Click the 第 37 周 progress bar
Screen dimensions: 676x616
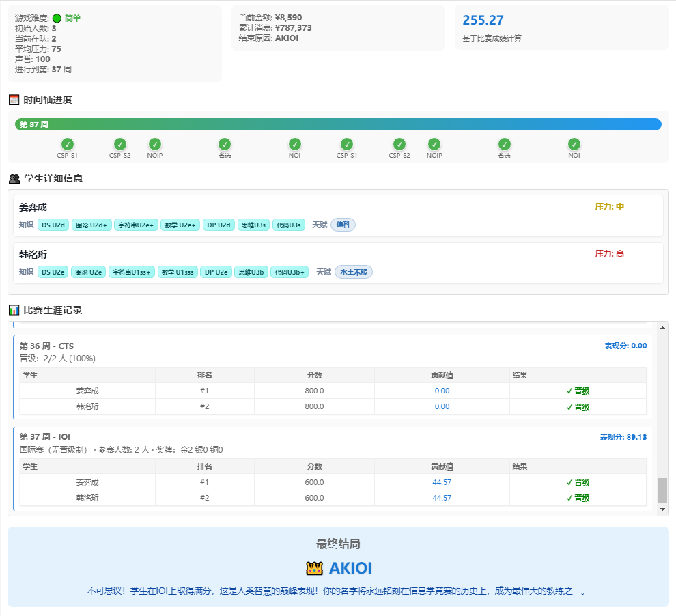(338, 124)
